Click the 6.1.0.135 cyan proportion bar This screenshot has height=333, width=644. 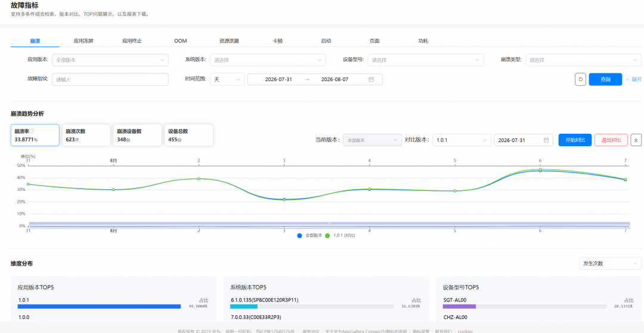pyautogui.click(x=243, y=306)
